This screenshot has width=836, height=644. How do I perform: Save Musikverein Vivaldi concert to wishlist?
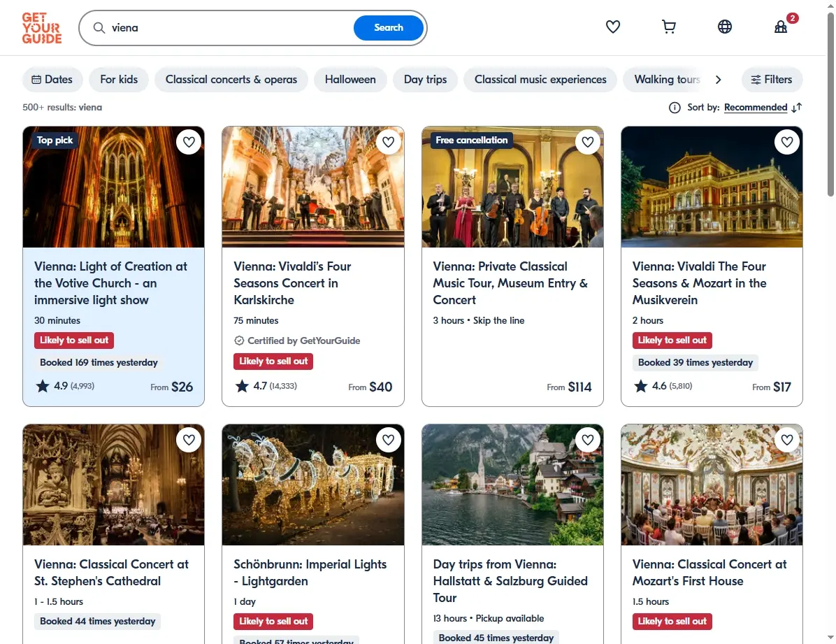coord(787,142)
